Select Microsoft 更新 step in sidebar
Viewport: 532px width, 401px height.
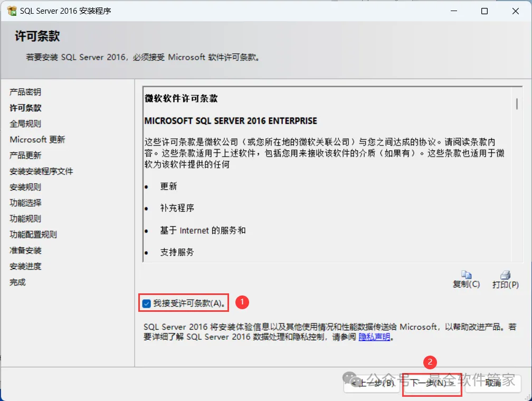(x=37, y=139)
